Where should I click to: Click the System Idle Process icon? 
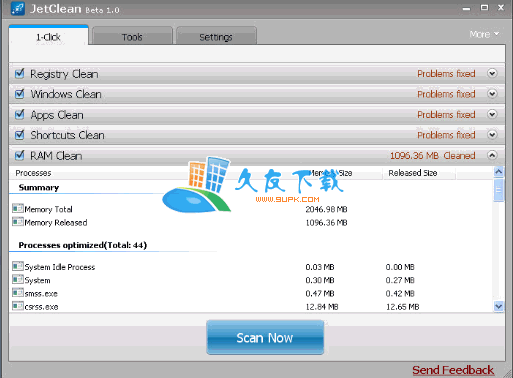click(18, 266)
